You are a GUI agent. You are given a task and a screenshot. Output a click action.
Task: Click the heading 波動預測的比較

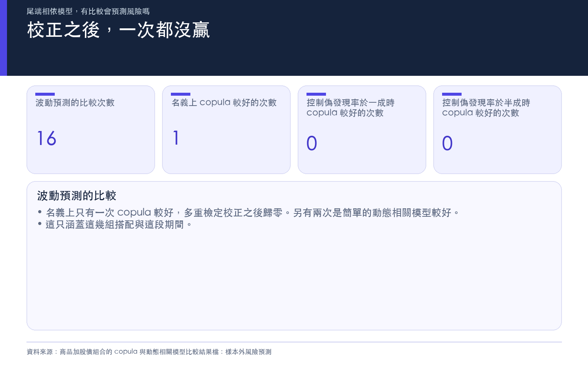point(76,196)
